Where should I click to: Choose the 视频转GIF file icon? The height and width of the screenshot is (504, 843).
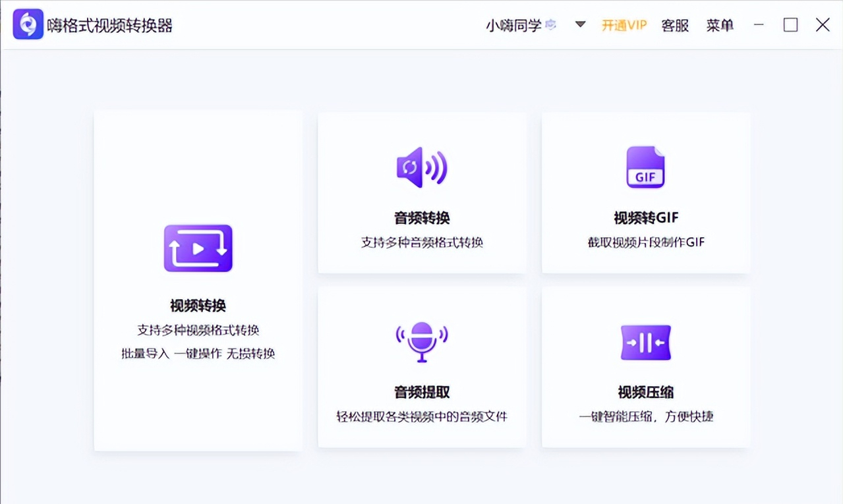[x=645, y=167]
